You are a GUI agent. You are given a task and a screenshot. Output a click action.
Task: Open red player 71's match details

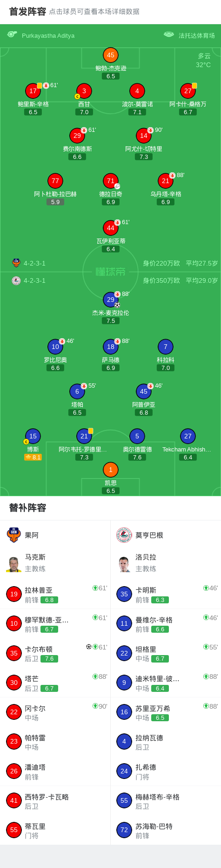[x=110, y=181]
